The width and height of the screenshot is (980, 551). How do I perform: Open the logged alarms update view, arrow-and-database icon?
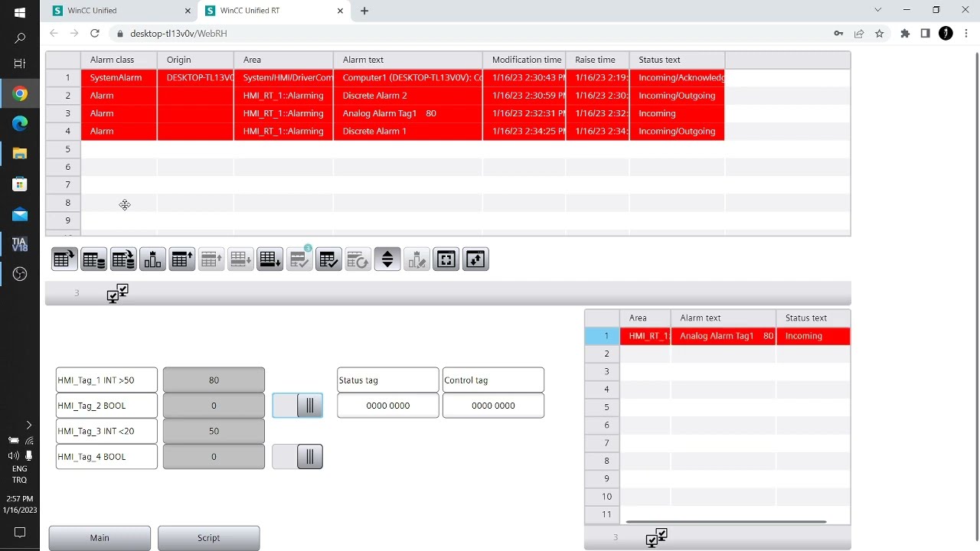point(123,259)
